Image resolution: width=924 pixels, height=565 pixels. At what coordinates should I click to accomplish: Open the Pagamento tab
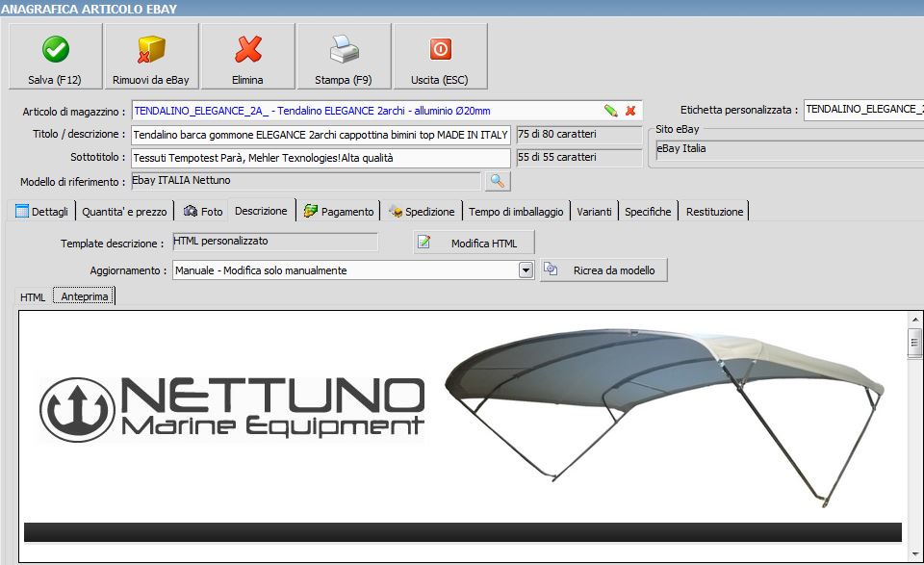tap(339, 211)
